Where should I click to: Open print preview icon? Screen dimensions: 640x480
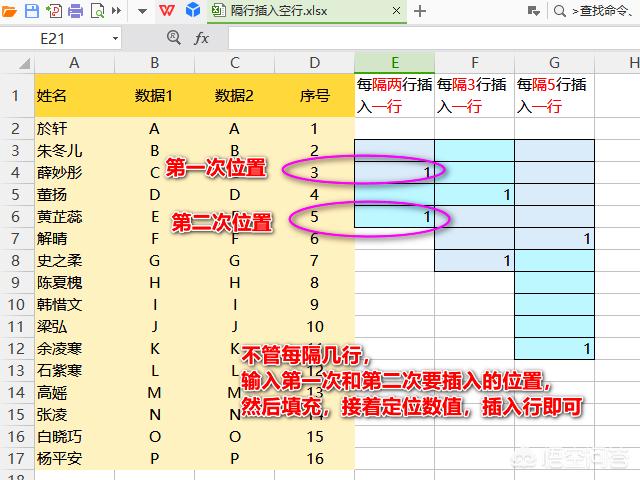tap(97, 11)
